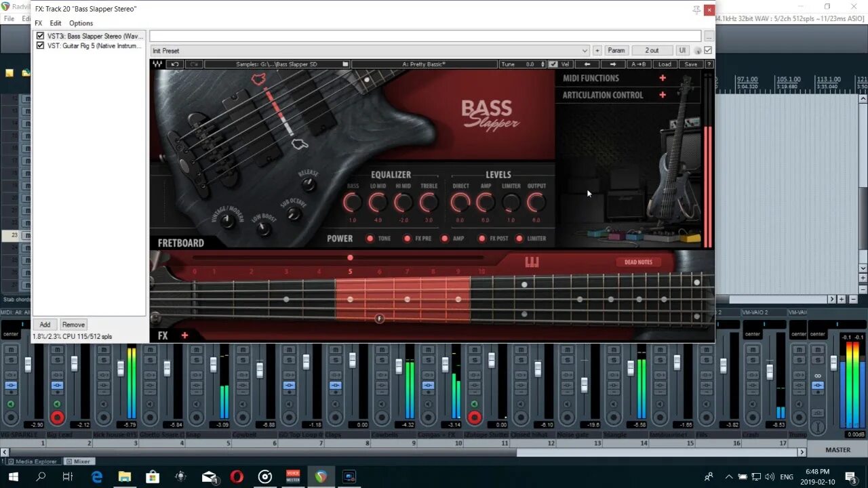Click the OUTPUT level knob
Screen dimensions: 868x488
pyautogui.click(x=536, y=203)
